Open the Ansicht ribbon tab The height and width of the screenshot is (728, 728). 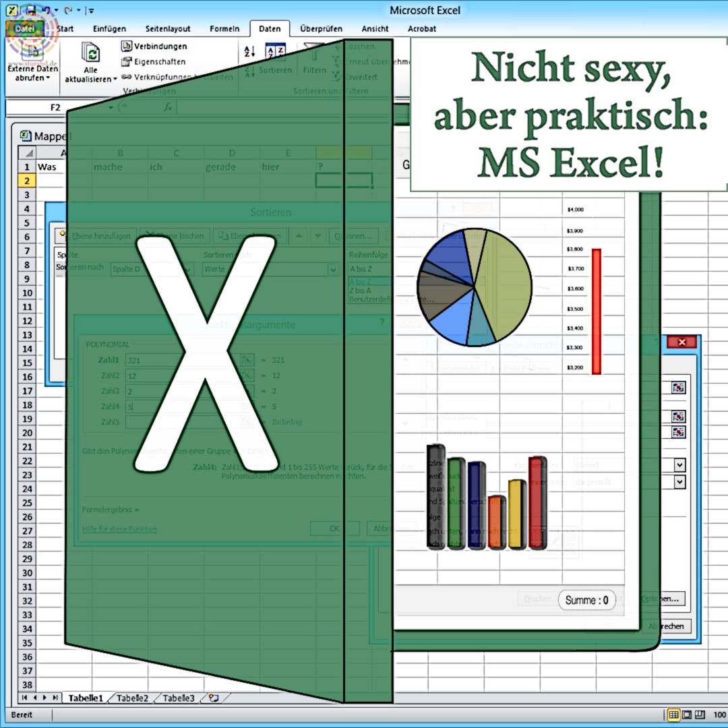point(375,29)
